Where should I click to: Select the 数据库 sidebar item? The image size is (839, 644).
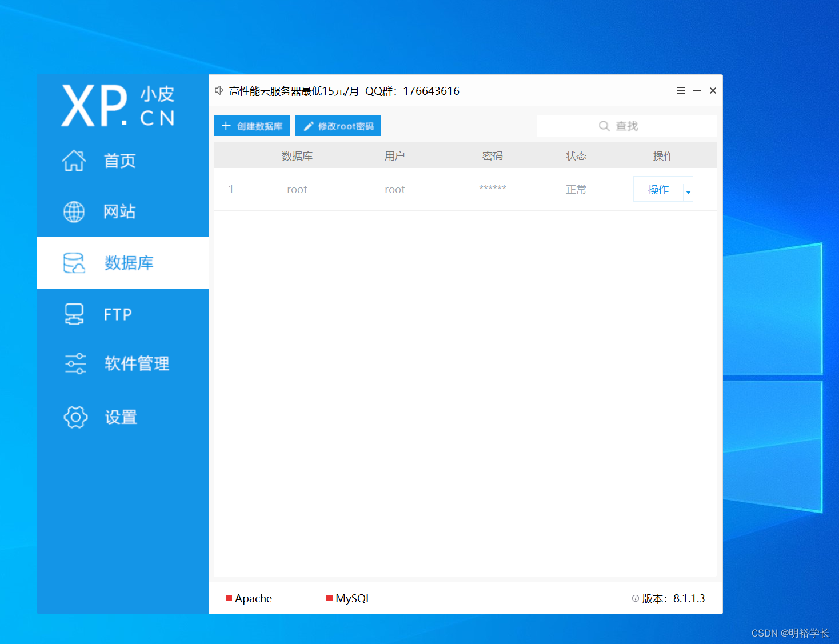click(123, 263)
